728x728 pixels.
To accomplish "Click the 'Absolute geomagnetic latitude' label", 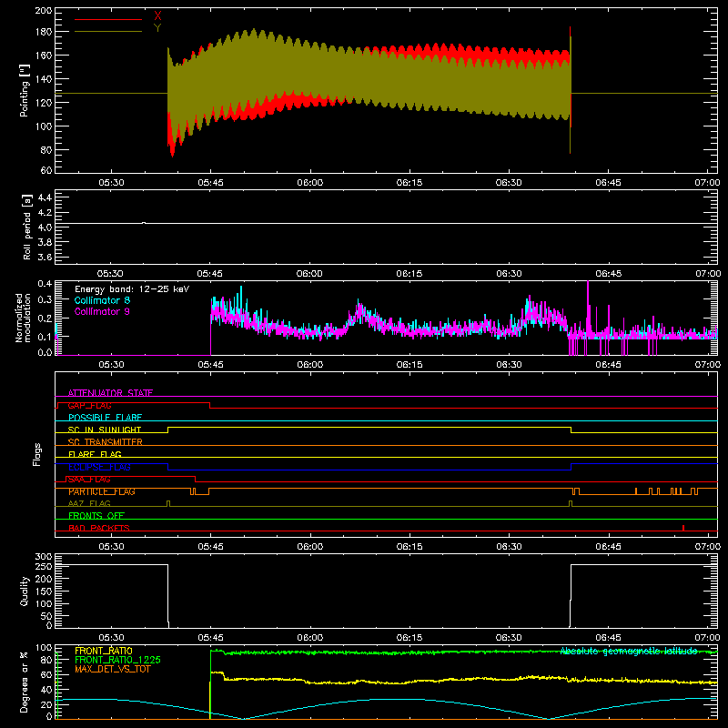I will [629, 651].
